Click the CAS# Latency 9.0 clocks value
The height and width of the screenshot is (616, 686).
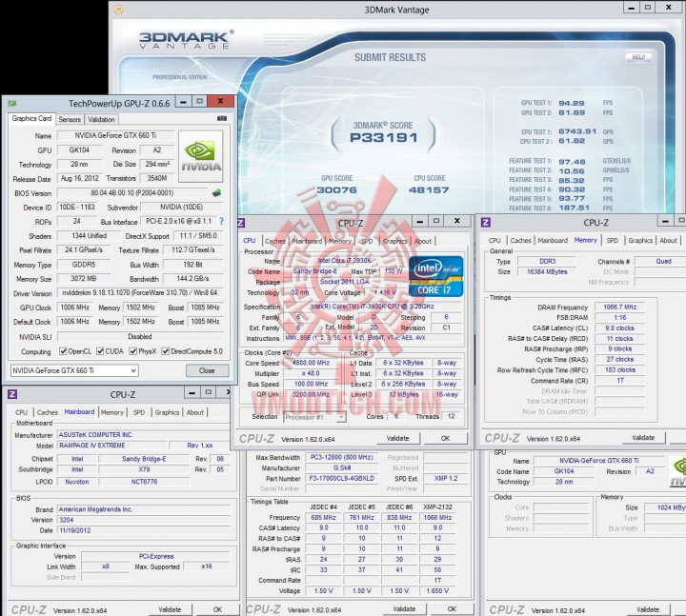tap(619, 328)
